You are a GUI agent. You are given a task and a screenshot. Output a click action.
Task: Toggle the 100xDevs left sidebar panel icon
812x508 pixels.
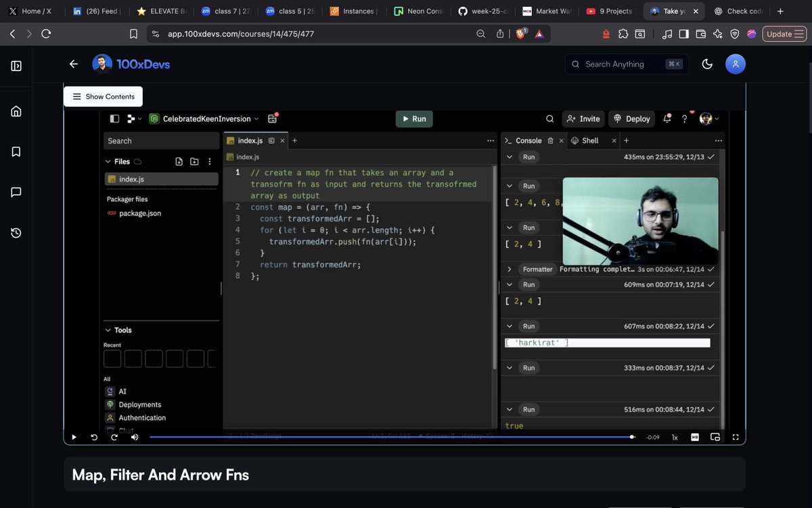tap(16, 66)
